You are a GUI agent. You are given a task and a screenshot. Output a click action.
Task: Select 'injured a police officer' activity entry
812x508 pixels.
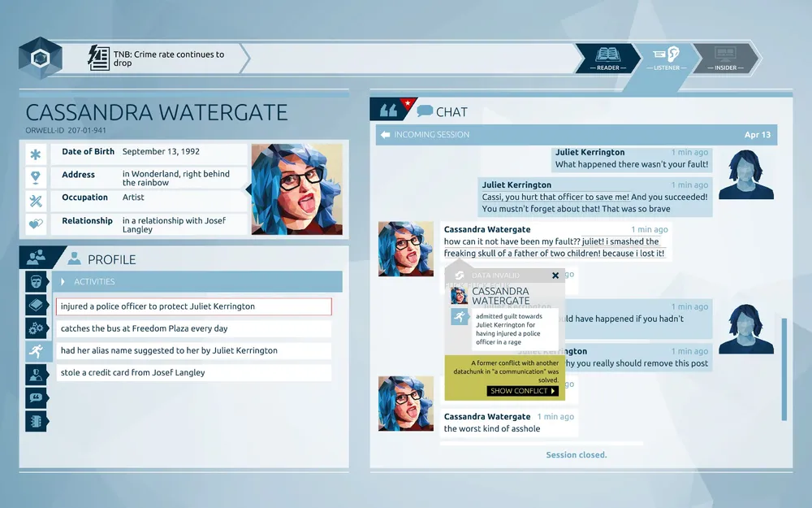click(194, 306)
